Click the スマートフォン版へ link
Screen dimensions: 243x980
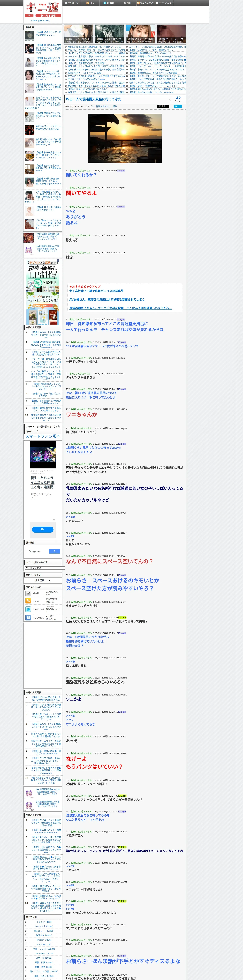pyautogui.click(x=43, y=436)
